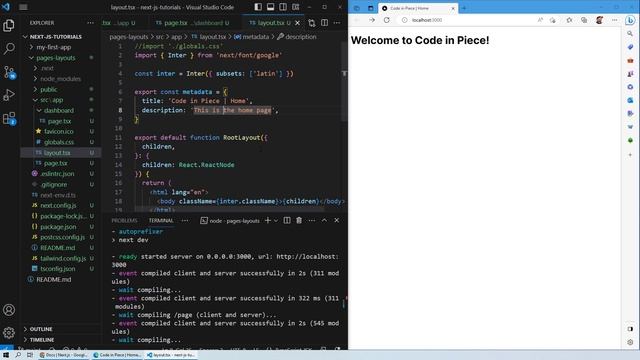Screen dimensions: 640x360
Task: Split the editor to the right
Action: [324, 23]
